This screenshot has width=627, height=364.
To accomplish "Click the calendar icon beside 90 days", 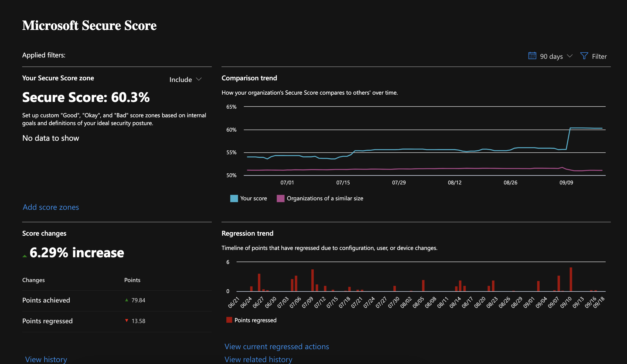I will 532,56.
